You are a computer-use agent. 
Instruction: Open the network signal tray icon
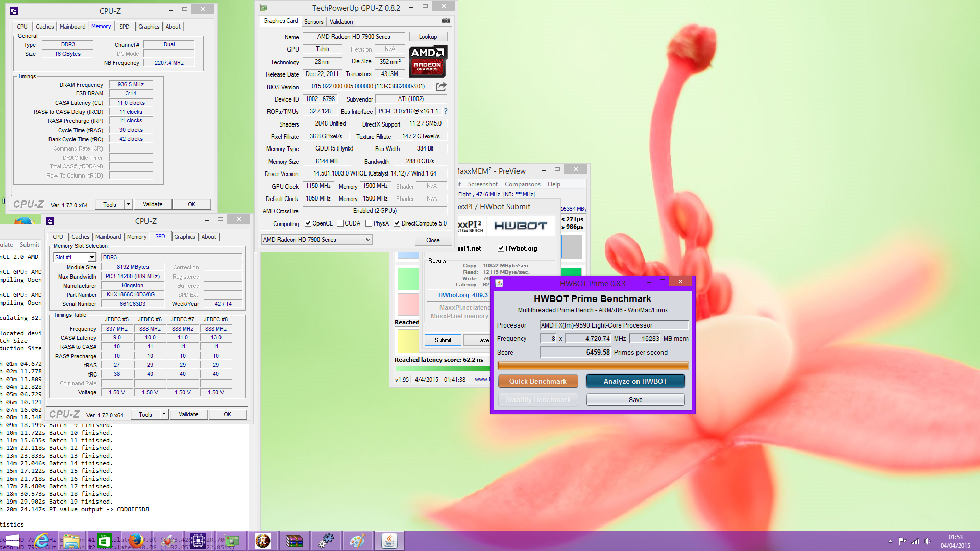coord(915,541)
